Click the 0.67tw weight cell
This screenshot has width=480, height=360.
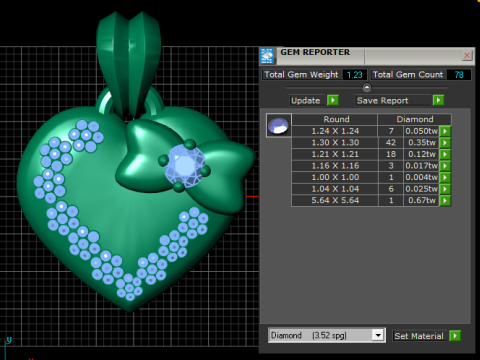pyautogui.click(x=421, y=200)
